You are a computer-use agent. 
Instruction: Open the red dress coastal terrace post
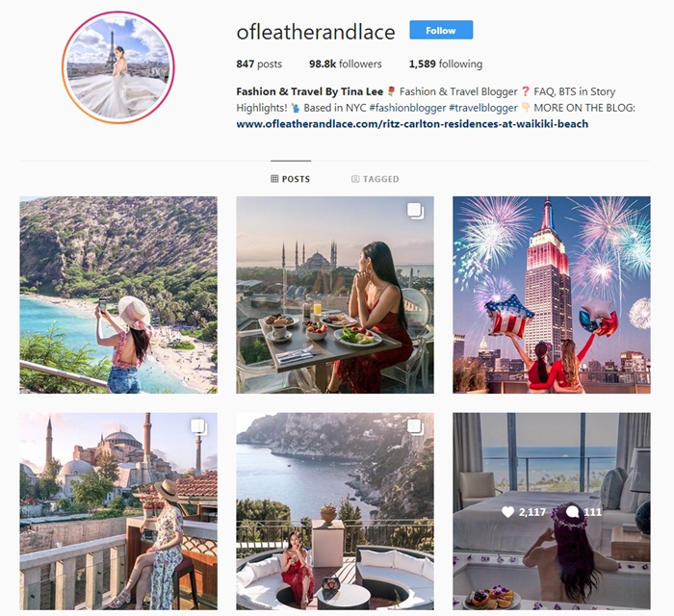pos(335,511)
